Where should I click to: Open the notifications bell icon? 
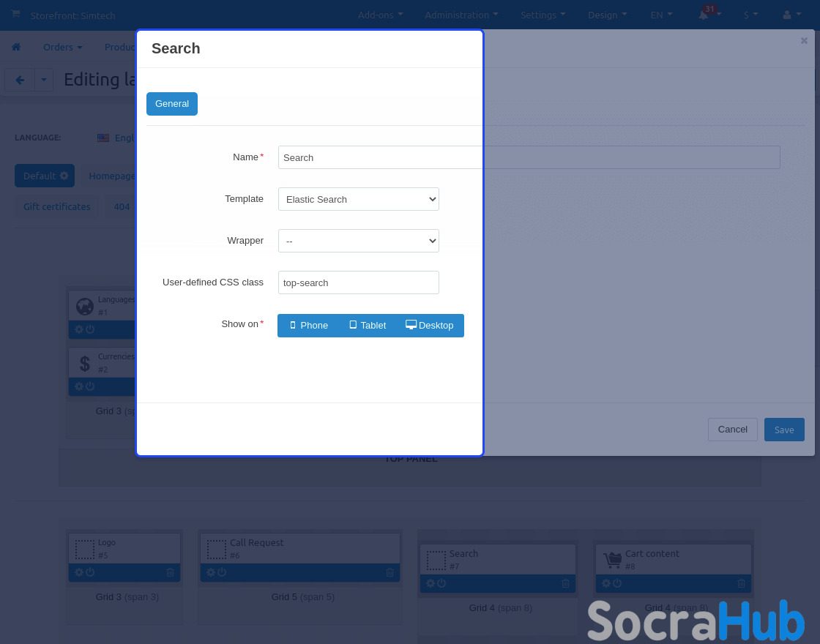pyautogui.click(x=704, y=15)
